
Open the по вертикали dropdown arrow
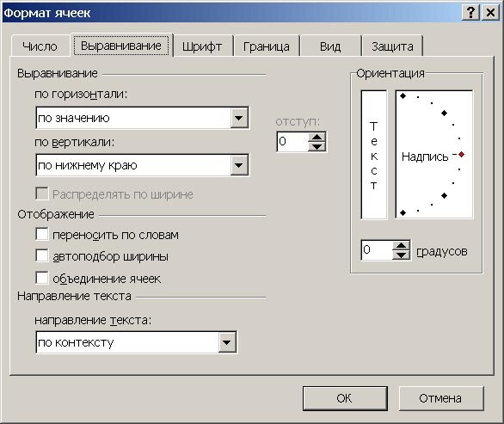pyautogui.click(x=239, y=165)
